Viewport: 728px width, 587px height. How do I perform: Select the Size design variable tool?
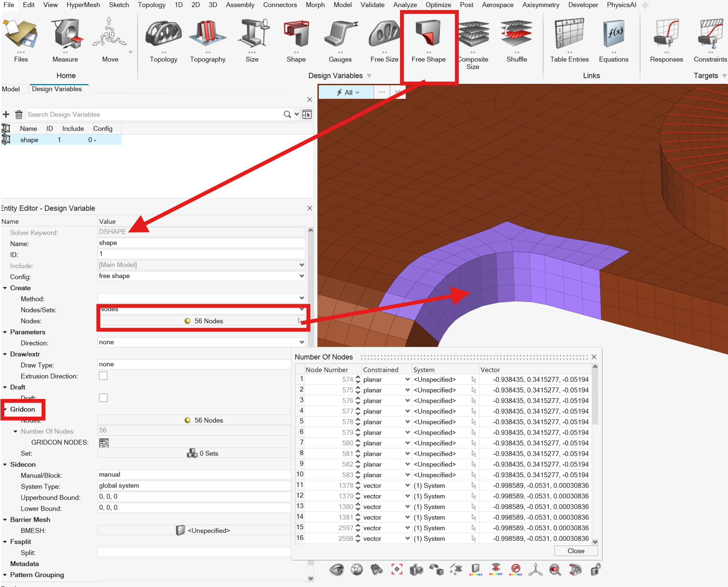(x=252, y=40)
